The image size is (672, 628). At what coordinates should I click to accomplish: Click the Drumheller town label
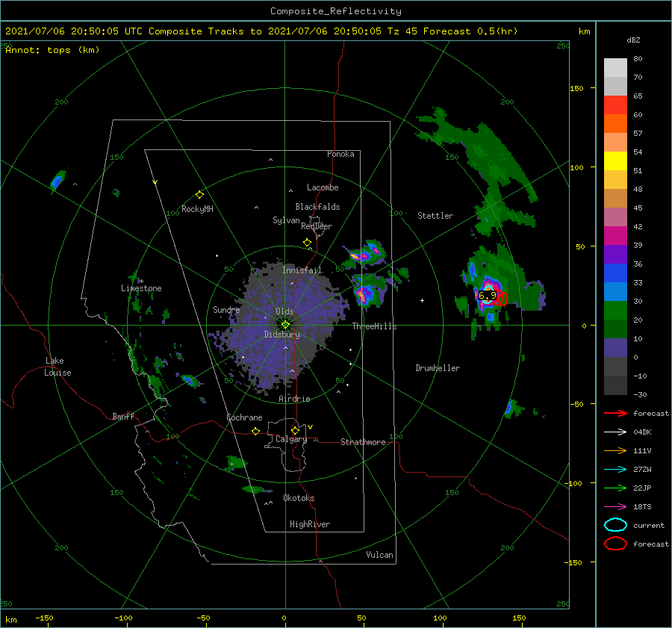tap(438, 368)
